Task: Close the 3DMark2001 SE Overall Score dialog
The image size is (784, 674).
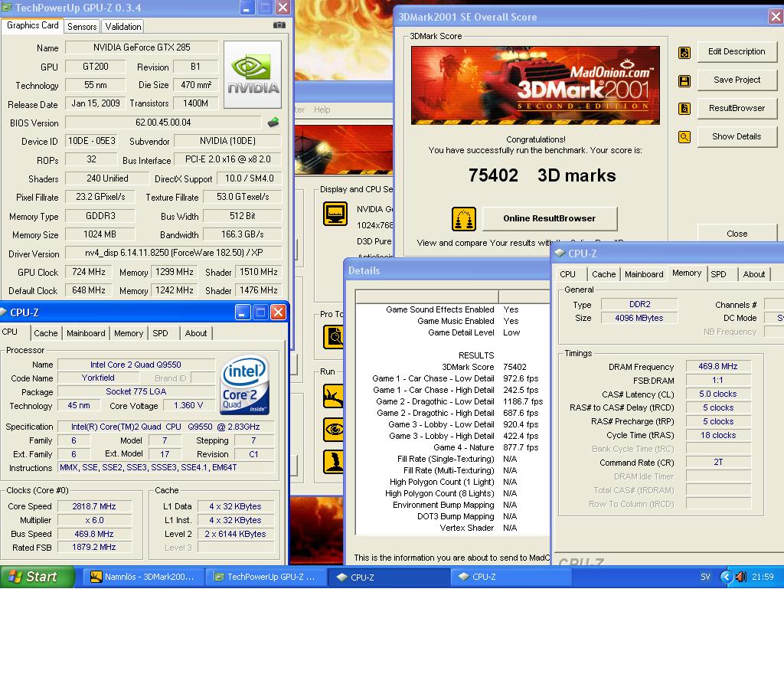Action: [x=776, y=17]
